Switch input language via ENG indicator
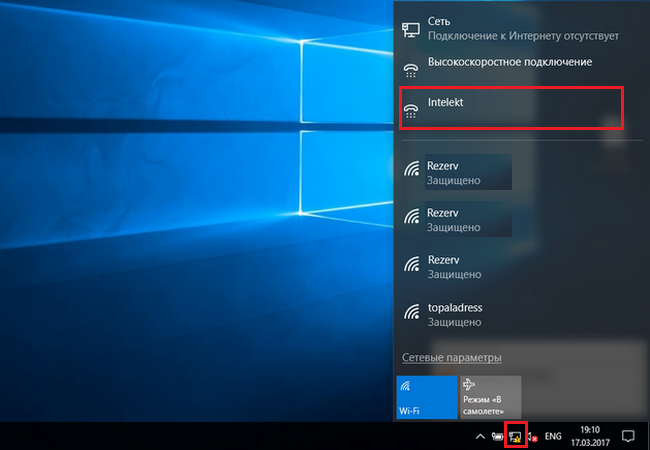Viewport: 650px width, 450px height. pyautogui.click(x=553, y=436)
